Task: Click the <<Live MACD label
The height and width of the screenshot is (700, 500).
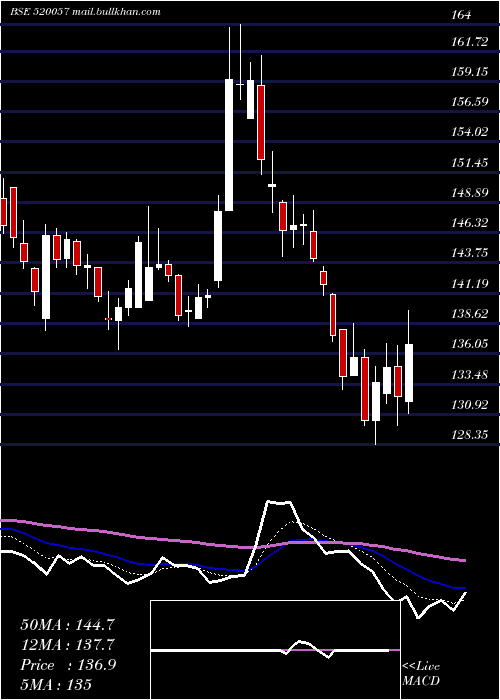Action: 421,674
